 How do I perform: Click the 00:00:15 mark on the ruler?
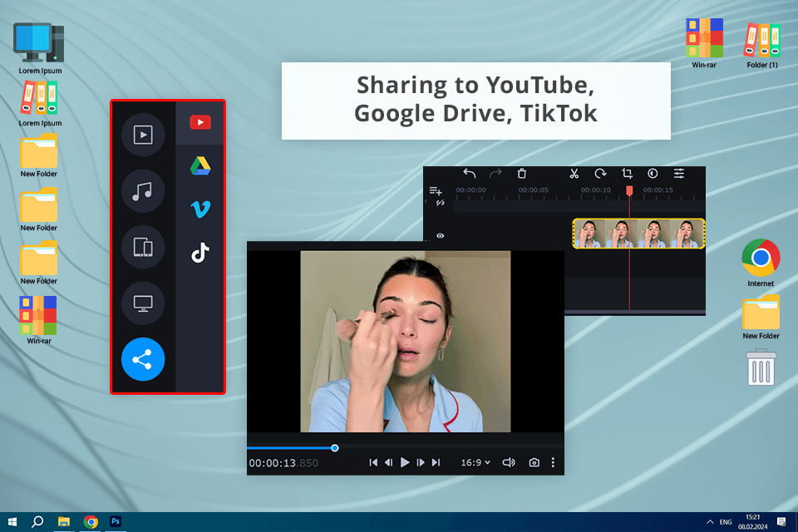658,190
